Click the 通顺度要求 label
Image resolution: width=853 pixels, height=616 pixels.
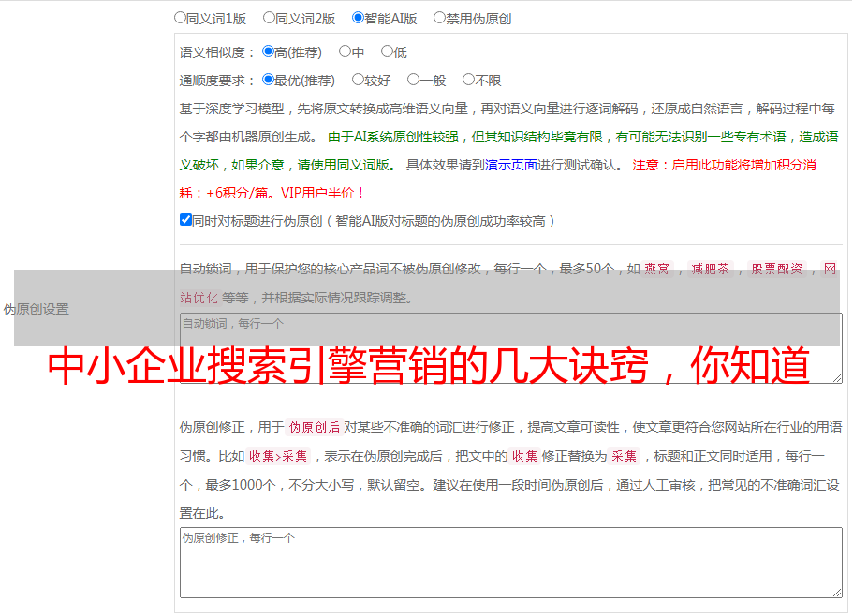tap(217, 81)
